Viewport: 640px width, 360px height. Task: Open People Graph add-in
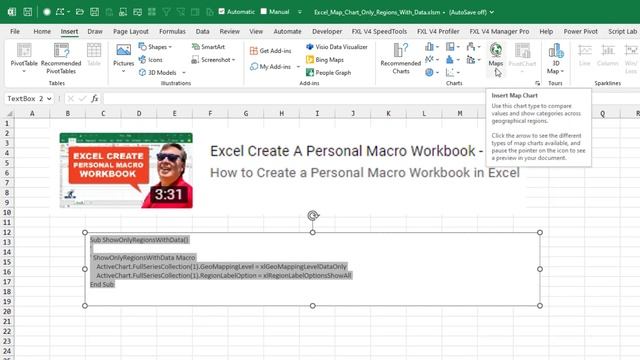pyautogui.click(x=329, y=73)
